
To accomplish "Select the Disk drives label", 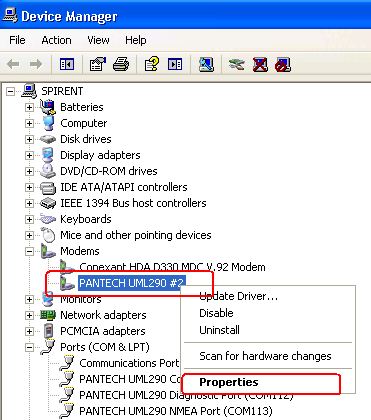I will (86, 139).
